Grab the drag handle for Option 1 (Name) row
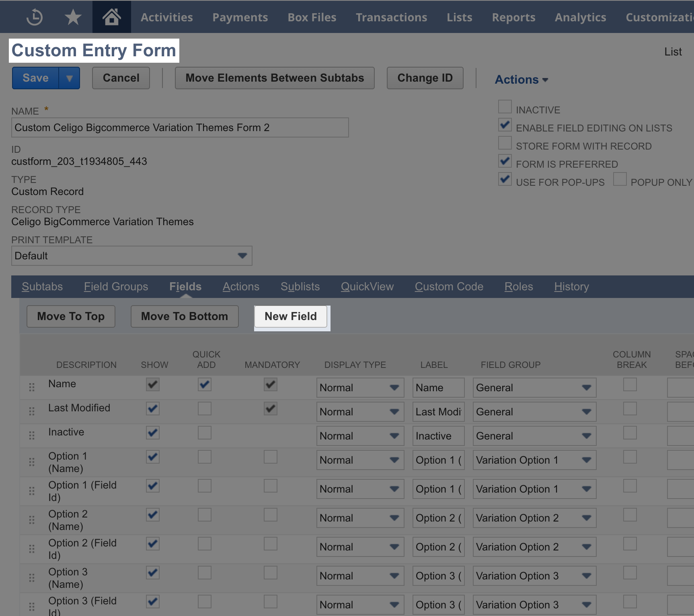This screenshot has height=616, width=694. coord(32,462)
